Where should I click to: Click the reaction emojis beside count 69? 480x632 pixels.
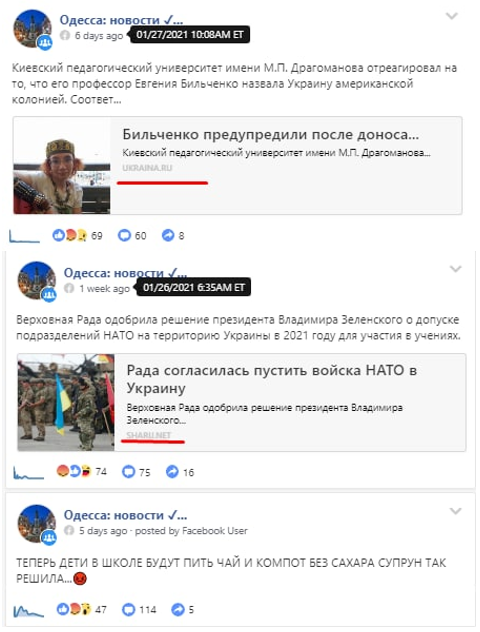click(70, 235)
